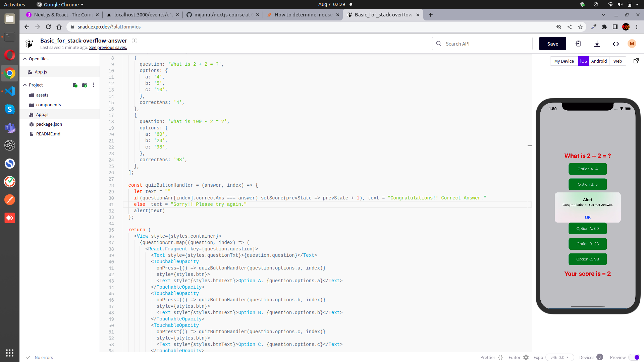The width and height of the screenshot is (644, 362).
Task: Open Editor settings gear icon
Action: click(526, 357)
